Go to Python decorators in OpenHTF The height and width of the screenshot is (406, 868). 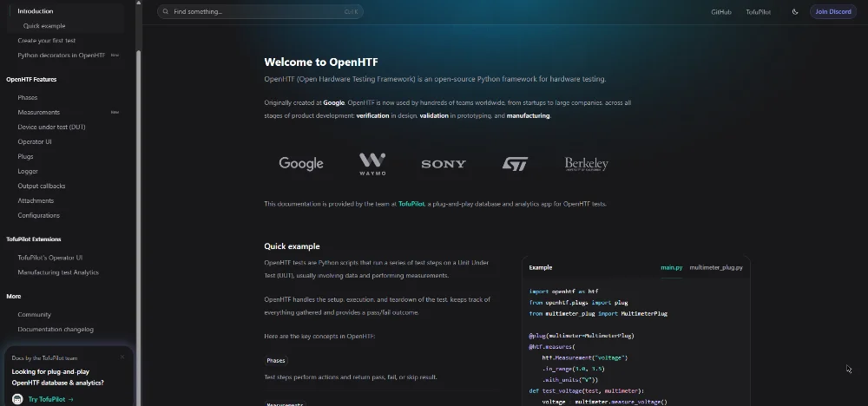[61, 56]
